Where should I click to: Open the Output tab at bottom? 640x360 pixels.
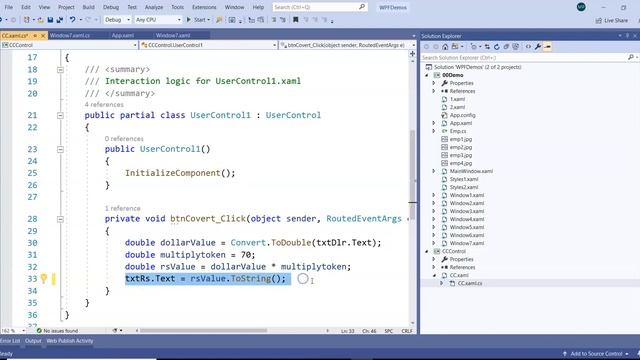coord(33,341)
